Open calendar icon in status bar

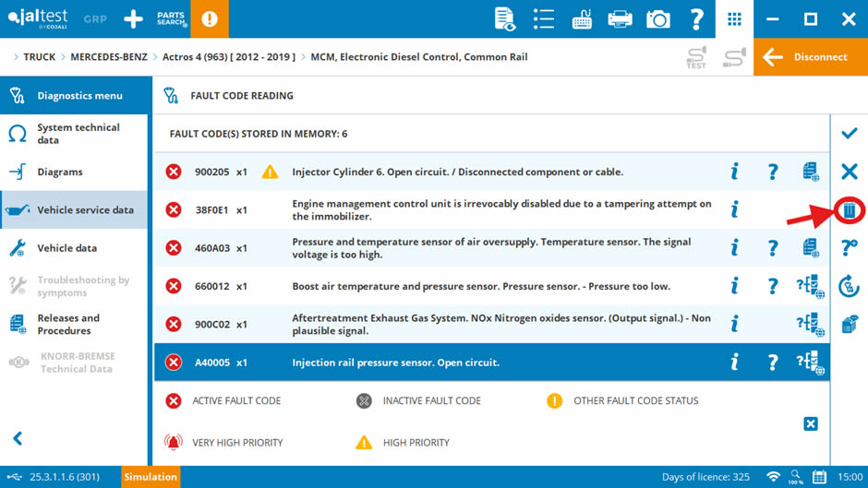819,477
